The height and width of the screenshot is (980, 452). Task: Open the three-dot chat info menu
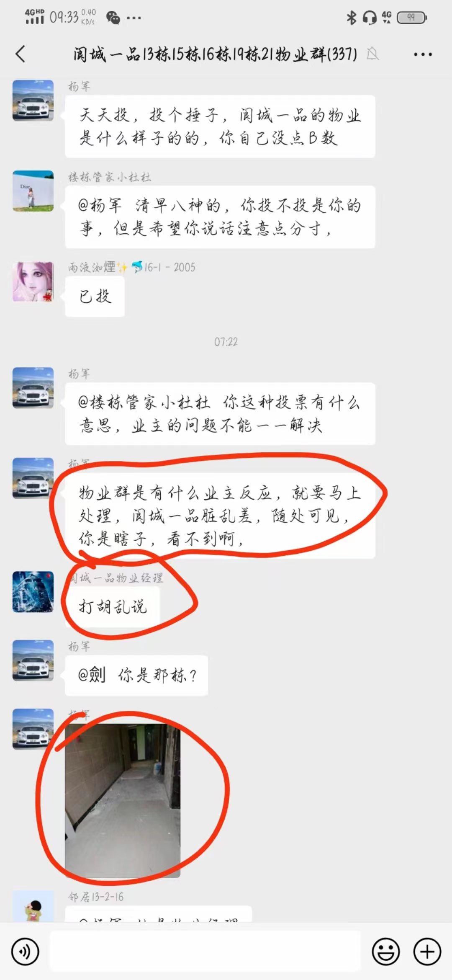coord(423,54)
